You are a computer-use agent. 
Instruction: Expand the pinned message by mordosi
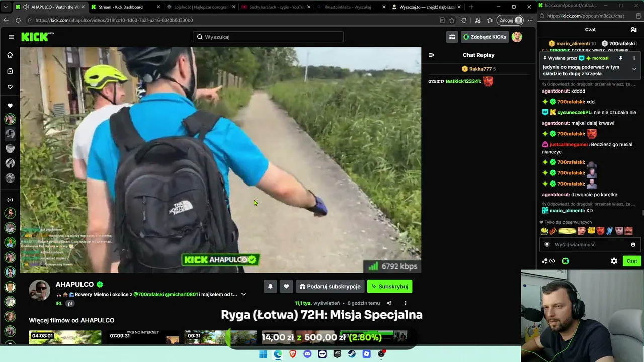coord(634,69)
